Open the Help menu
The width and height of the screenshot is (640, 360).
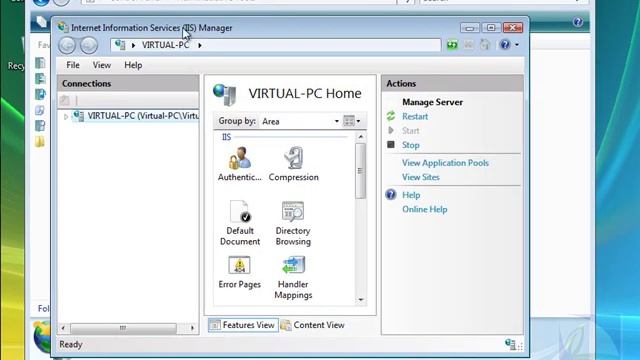point(133,65)
